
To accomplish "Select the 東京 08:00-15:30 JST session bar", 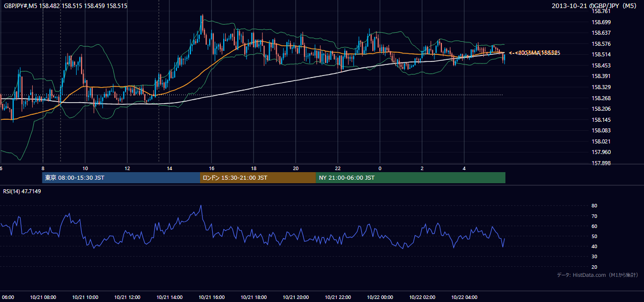I will click(x=121, y=178).
